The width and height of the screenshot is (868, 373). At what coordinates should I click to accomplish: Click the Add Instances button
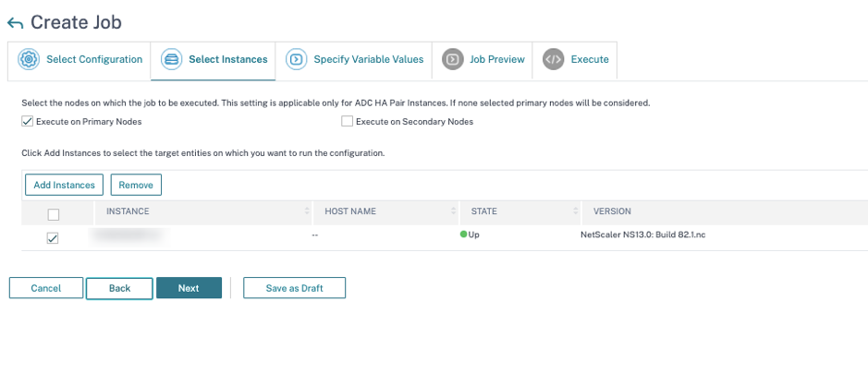64,186
